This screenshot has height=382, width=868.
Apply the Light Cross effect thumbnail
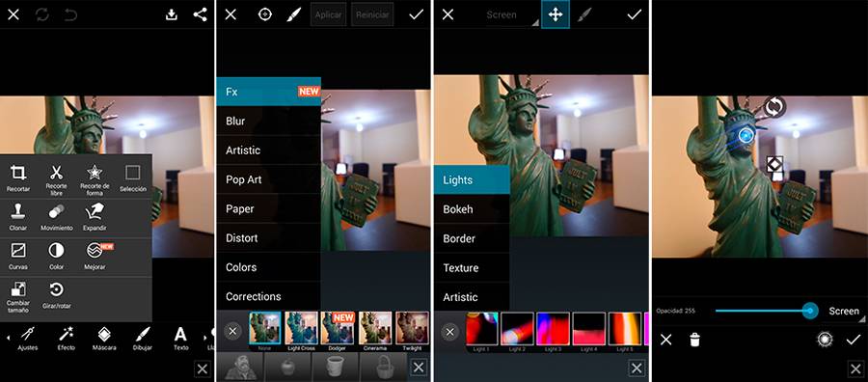301,331
